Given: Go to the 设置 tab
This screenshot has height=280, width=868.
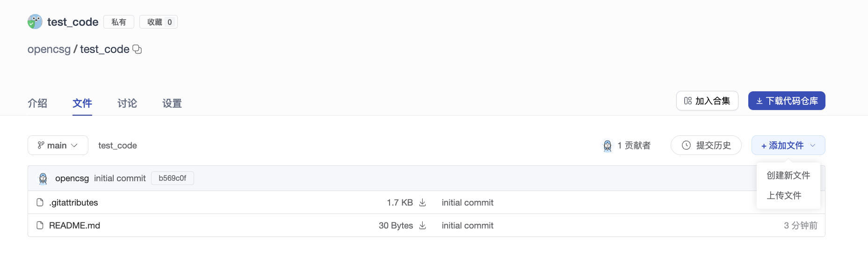Looking at the screenshot, I should point(172,103).
